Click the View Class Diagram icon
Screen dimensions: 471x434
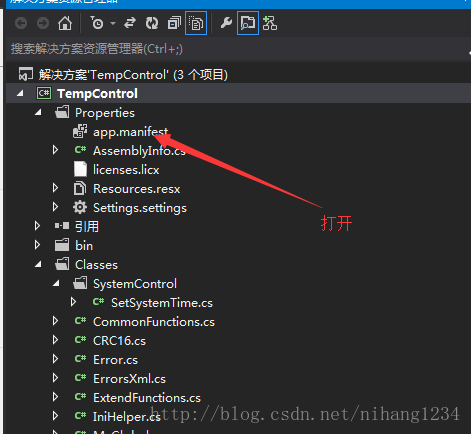pyautogui.click(x=270, y=23)
